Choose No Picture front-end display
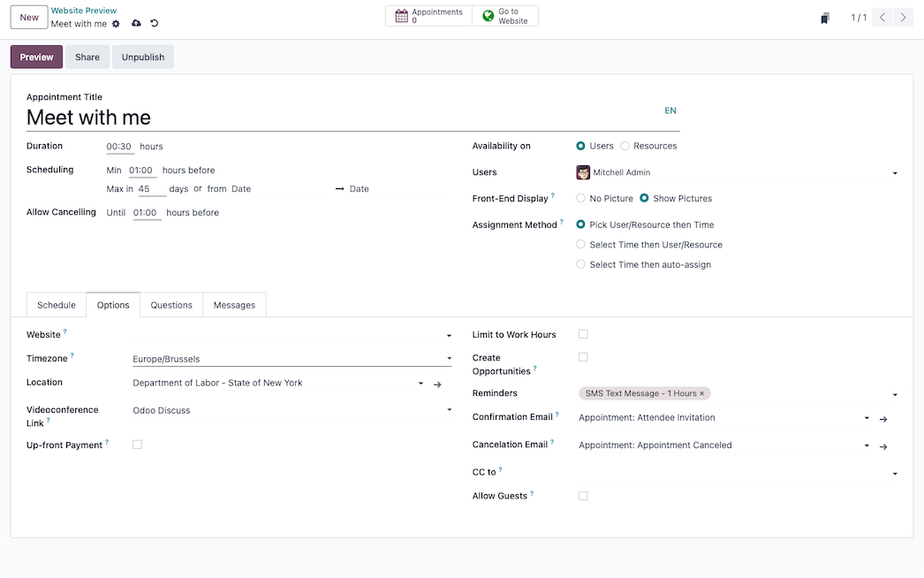 581,199
